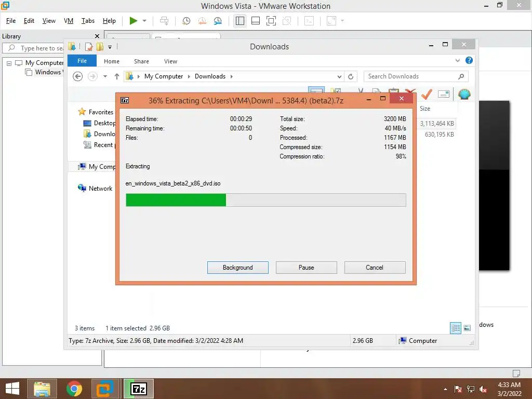The image size is (532, 399).
Task: Open 7-Zip from the taskbar
Action: (x=139, y=389)
